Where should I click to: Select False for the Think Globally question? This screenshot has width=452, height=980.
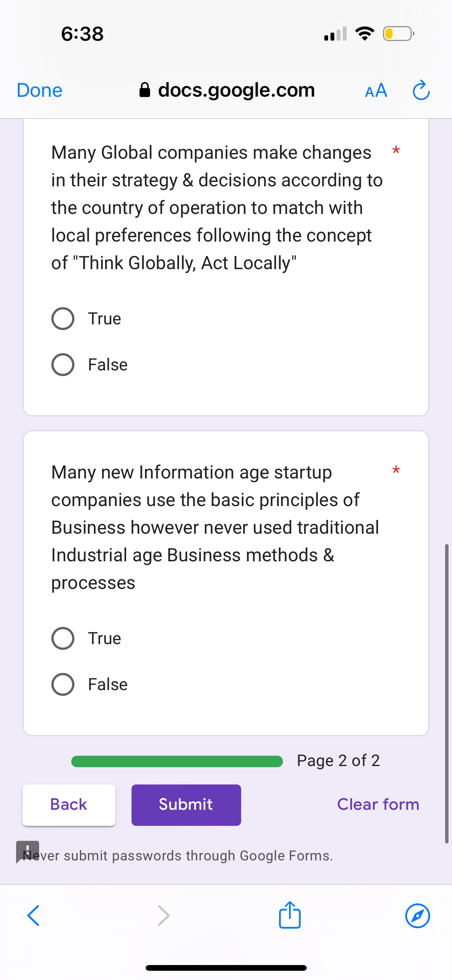pyautogui.click(x=62, y=364)
